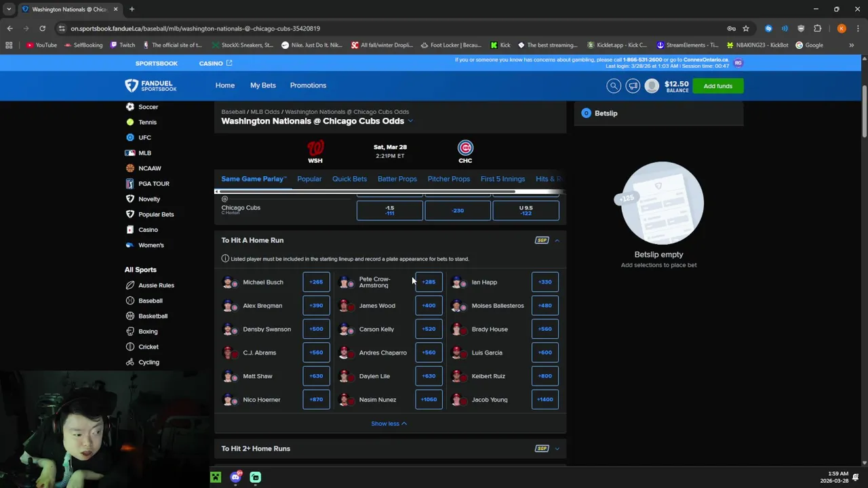Select the MLB icon in sidebar
The height and width of the screenshot is (488, 868).
[x=130, y=152]
